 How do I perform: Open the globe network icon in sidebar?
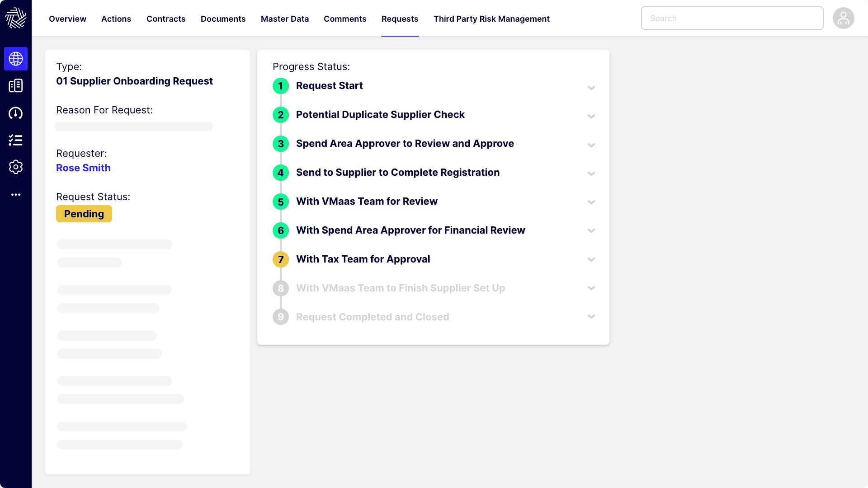(x=16, y=59)
